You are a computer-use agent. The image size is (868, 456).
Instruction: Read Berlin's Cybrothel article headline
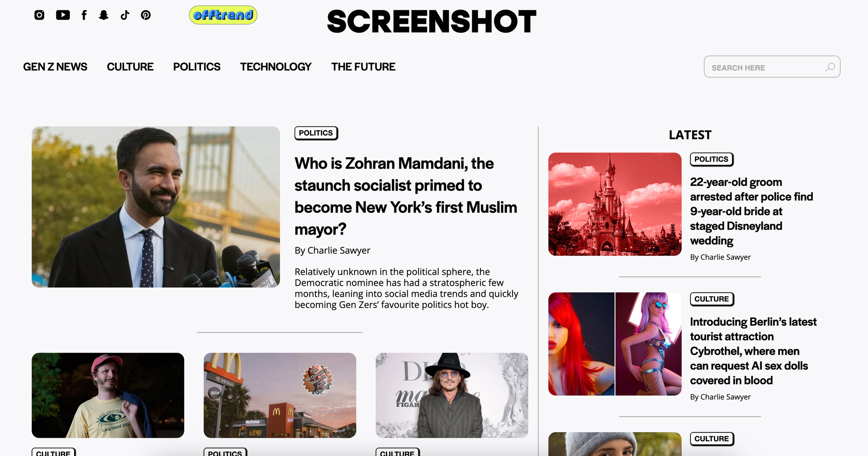tap(753, 351)
